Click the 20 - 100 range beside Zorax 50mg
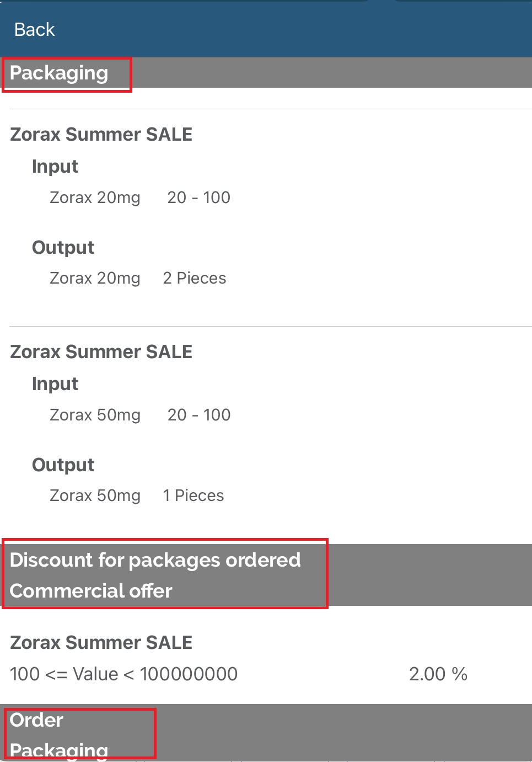The image size is (532, 762). tap(198, 415)
